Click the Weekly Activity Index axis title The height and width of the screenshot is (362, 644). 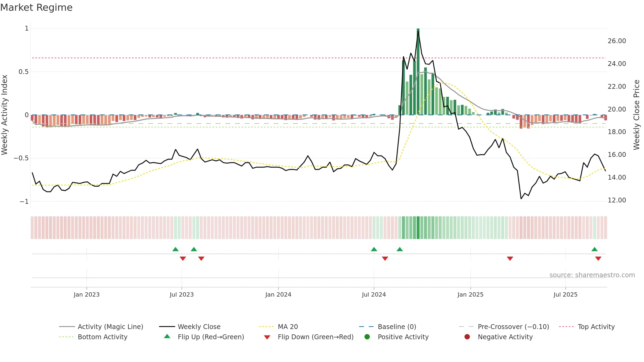(5, 115)
